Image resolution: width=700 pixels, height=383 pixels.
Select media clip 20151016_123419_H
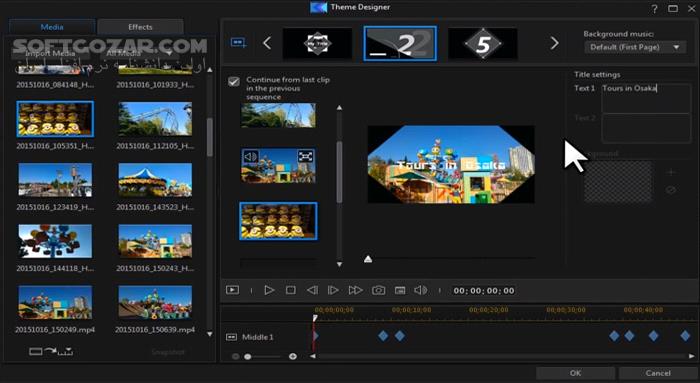55,180
